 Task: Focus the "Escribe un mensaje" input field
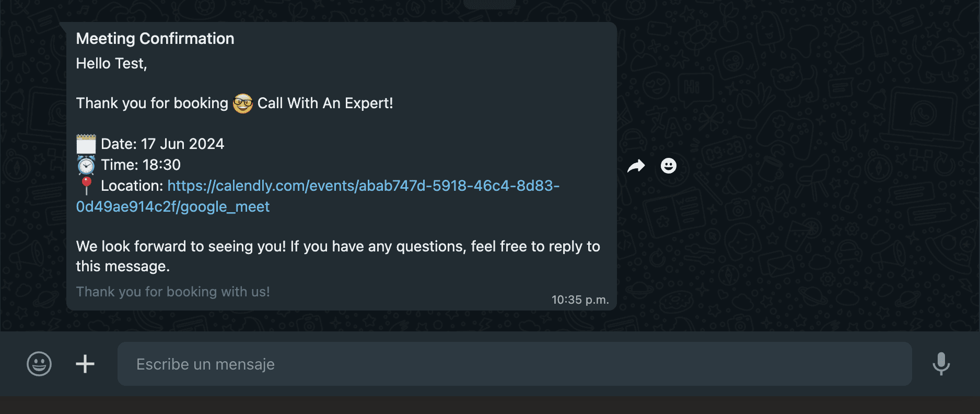pos(514,364)
